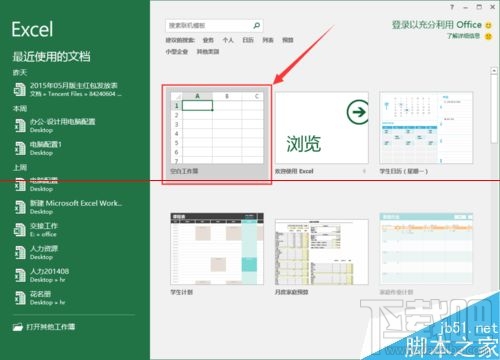Screen dimensions: 500x360
Task: Click the smiley icon beside the Office sign-in heading
Action: coord(488,25)
